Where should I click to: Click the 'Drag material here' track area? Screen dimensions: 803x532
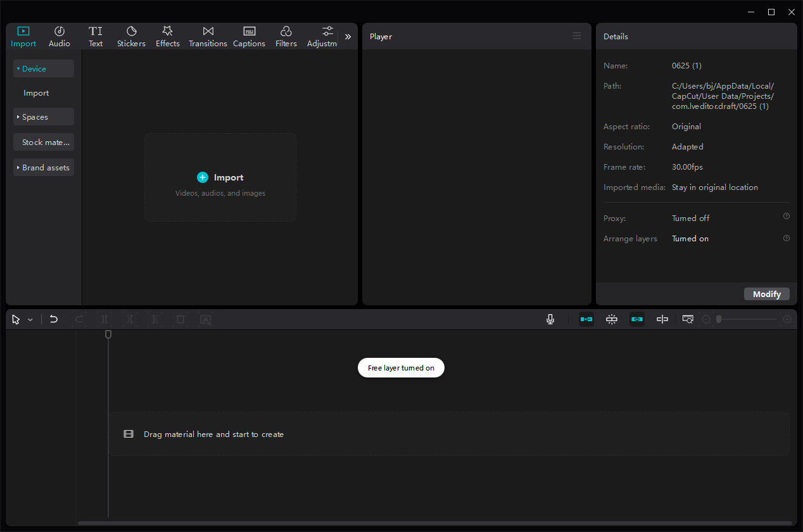point(450,434)
